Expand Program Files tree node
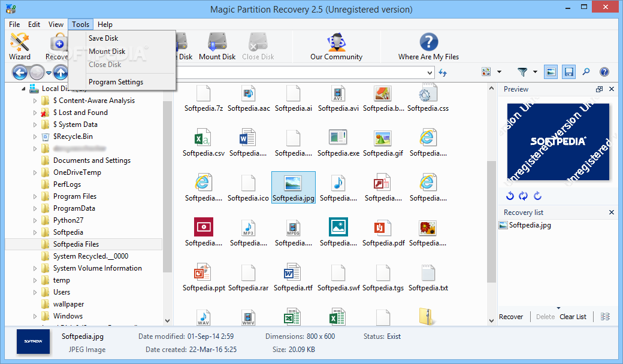 tap(35, 196)
